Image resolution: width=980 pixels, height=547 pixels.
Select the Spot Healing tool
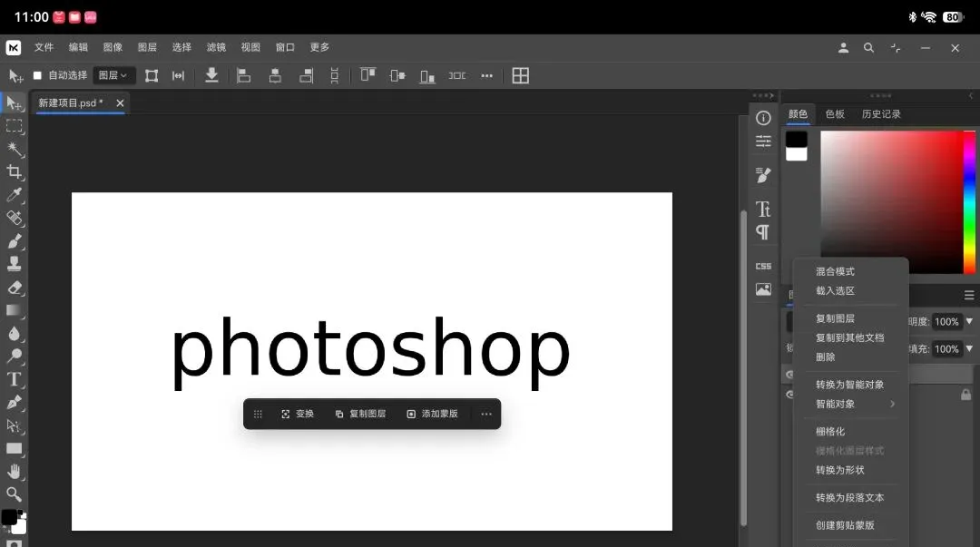[14, 219]
